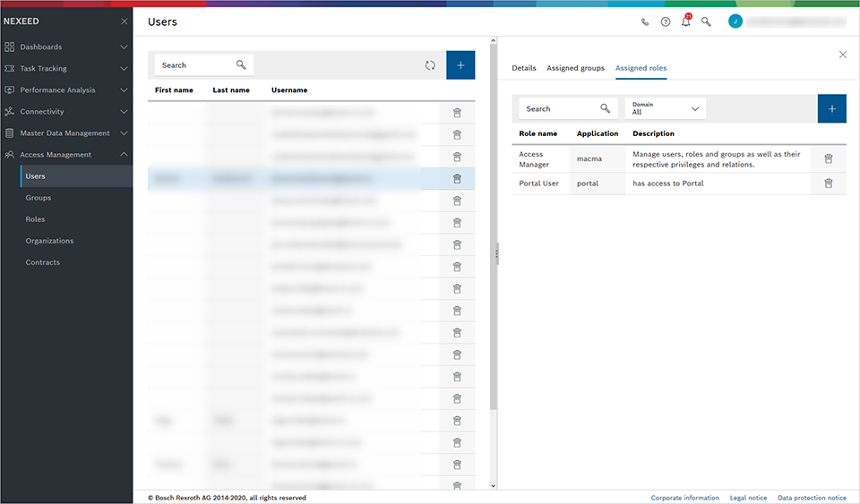Close the user detail panel
This screenshot has height=504, width=860.
click(842, 55)
